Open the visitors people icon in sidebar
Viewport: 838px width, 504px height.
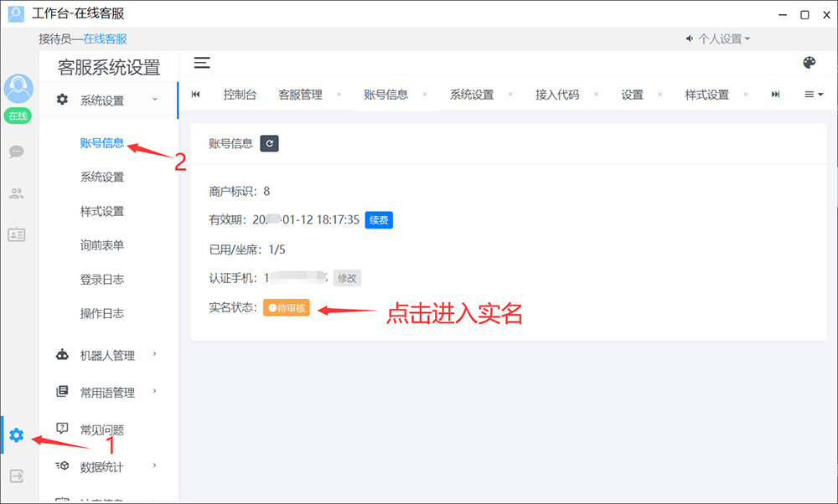(x=17, y=193)
